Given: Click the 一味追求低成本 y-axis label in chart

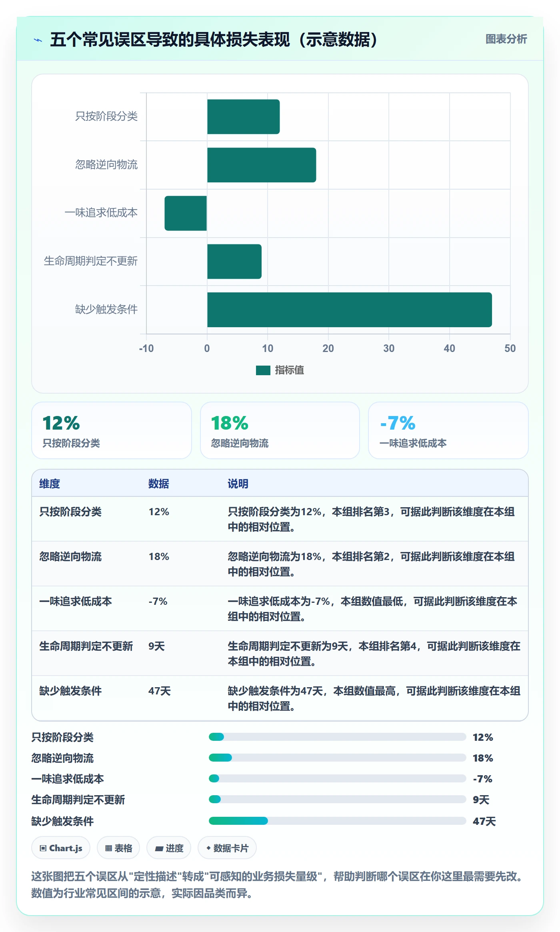Looking at the screenshot, I should (x=101, y=212).
